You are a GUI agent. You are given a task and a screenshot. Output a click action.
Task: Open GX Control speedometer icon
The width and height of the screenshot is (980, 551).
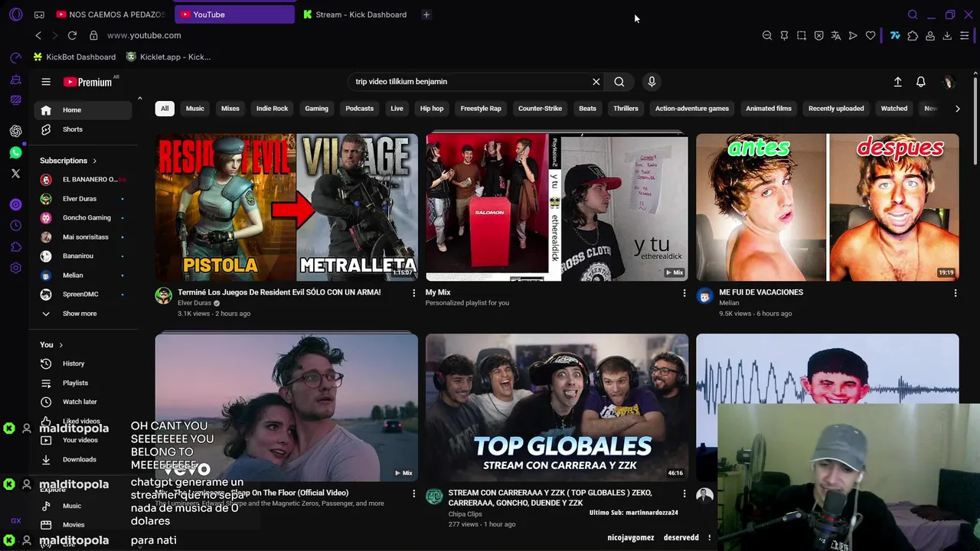16,58
